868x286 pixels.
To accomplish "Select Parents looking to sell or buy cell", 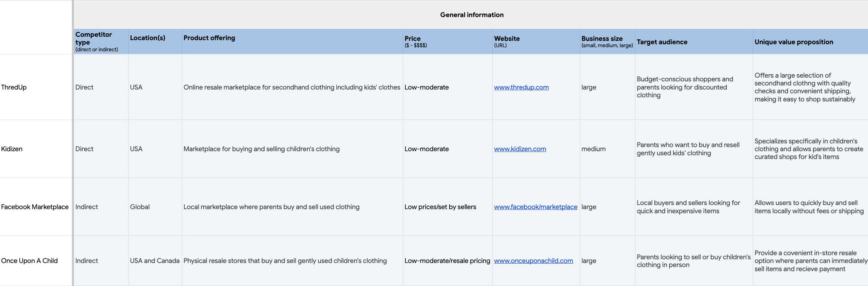I will coord(694,261).
